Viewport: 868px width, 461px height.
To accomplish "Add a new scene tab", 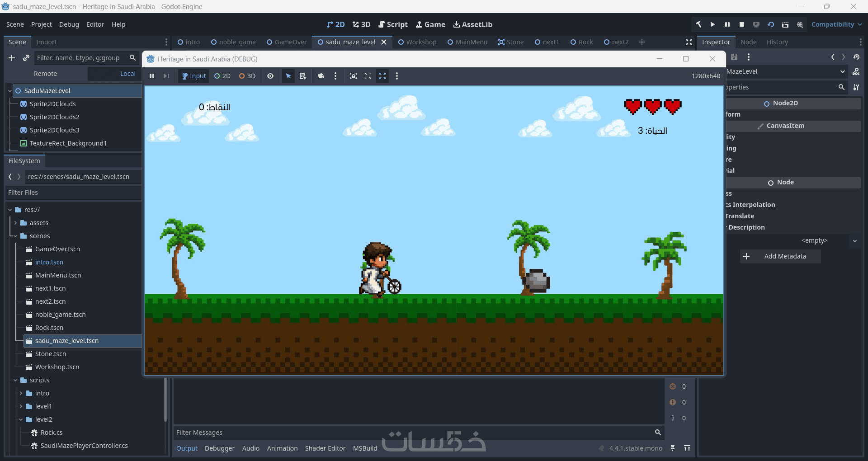I will [x=642, y=42].
